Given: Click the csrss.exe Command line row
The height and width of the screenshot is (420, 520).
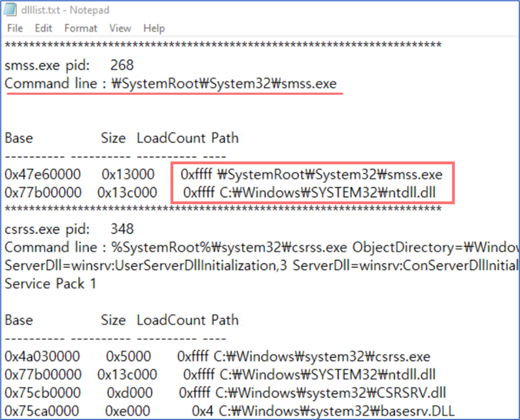Looking at the screenshot, I should tap(261, 247).
